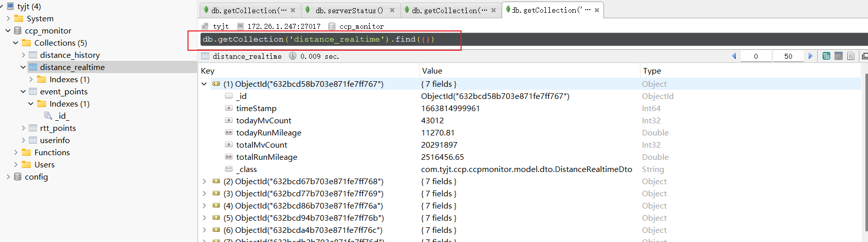Click the ccp_monitor database icon
868x242 pixels.
tap(18, 31)
